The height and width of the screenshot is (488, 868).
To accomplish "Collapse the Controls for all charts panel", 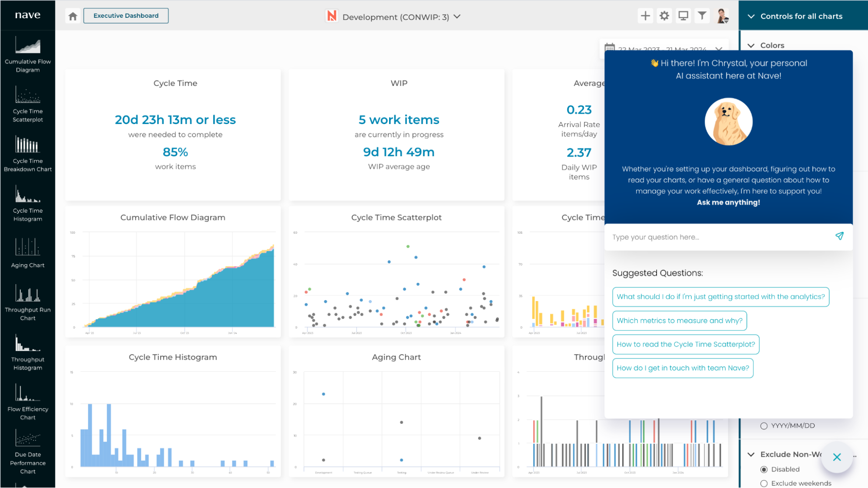I will coord(751,16).
